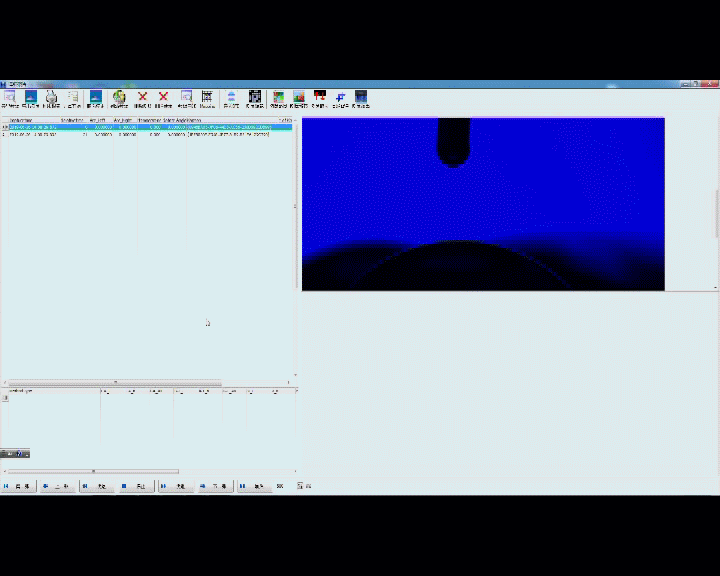The image size is (720, 576).
Task: Select the second row in the data table
Action: coord(147,135)
